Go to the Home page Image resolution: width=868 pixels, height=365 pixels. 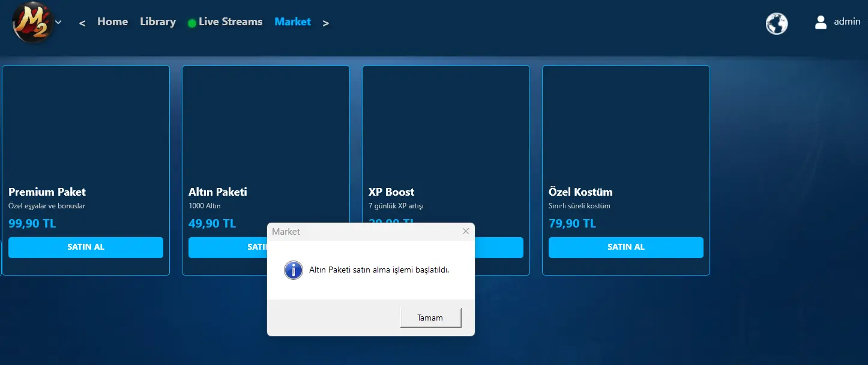112,22
